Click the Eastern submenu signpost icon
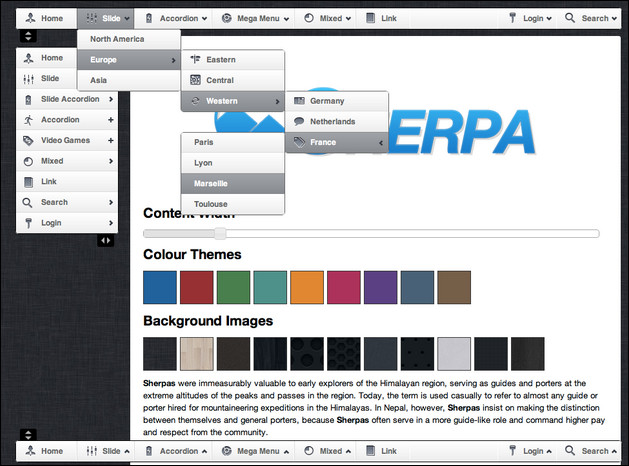The width and height of the screenshot is (629, 466). pos(195,60)
